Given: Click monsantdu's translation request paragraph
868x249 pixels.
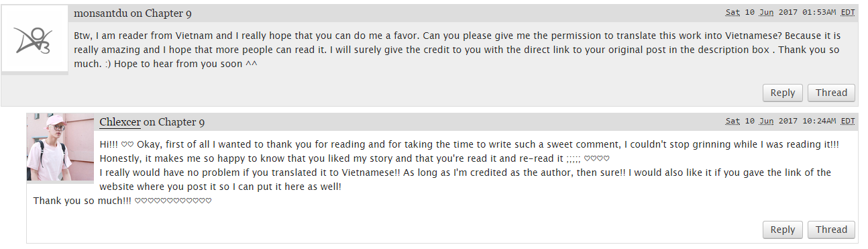Looking at the screenshot, I should (x=456, y=50).
